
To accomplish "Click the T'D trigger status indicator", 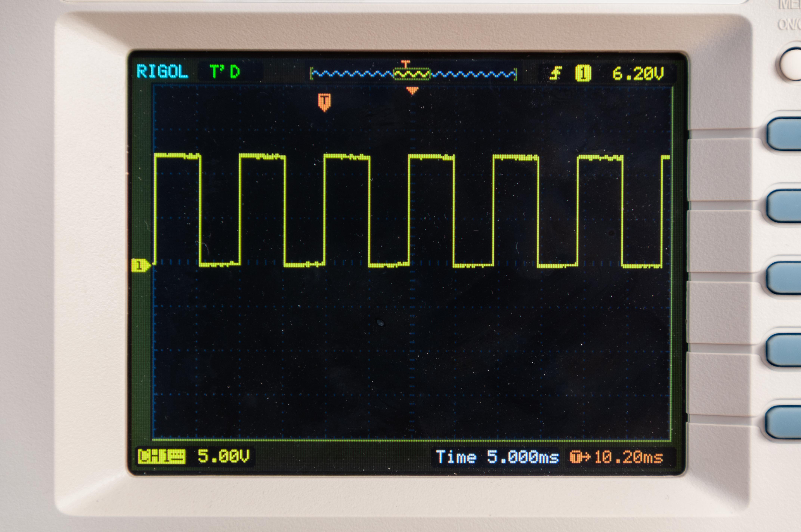I will click(225, 72).
